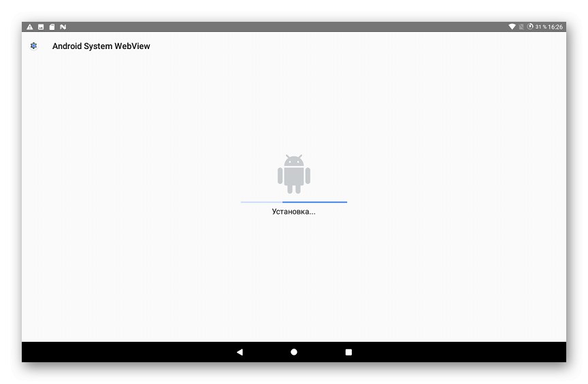Tap the Home navigation circle
Image resolution: width=588 pixels, height=384 pixels.
click(x=294, y=352)
